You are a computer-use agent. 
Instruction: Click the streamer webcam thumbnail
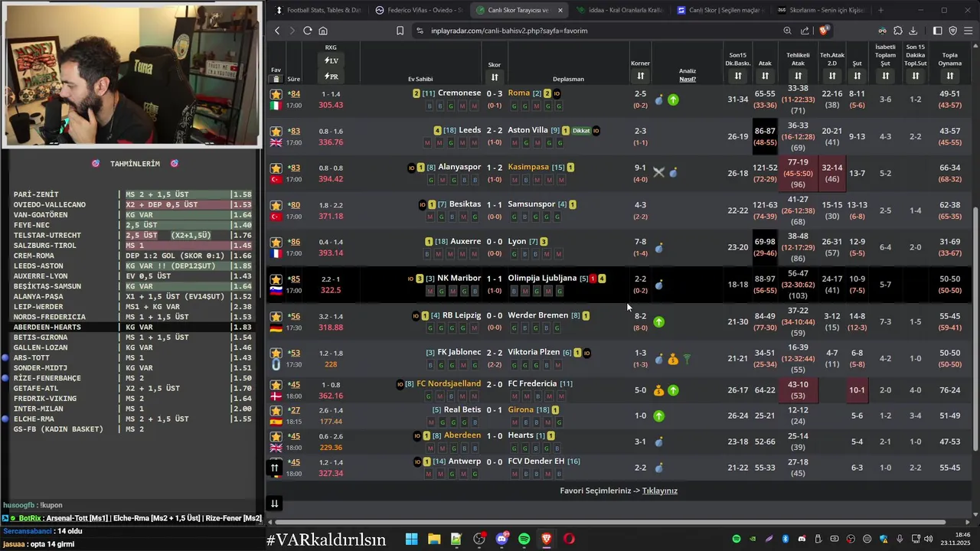[131, 74]
